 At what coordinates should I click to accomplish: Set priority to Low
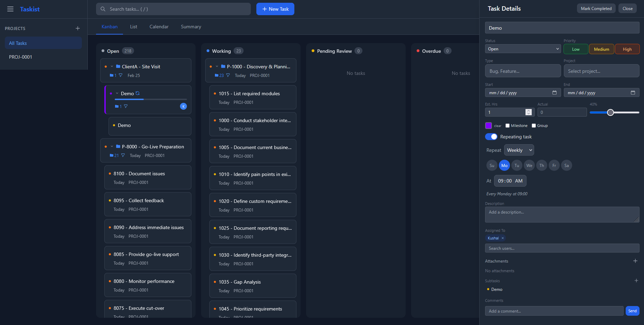576,49
